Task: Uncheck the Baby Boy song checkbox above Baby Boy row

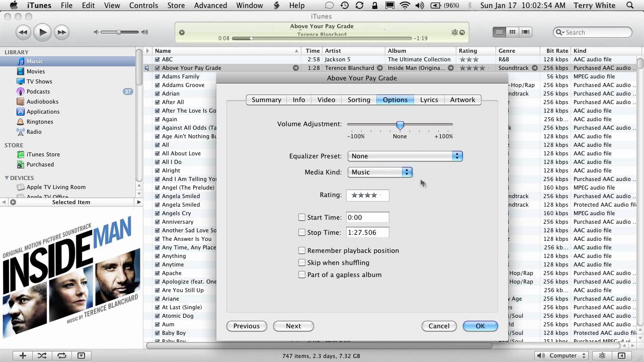Action: pos(157,333)
